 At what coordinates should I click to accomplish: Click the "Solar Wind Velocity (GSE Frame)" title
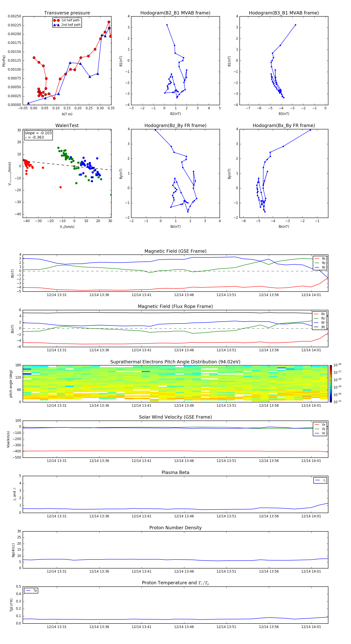175,417
